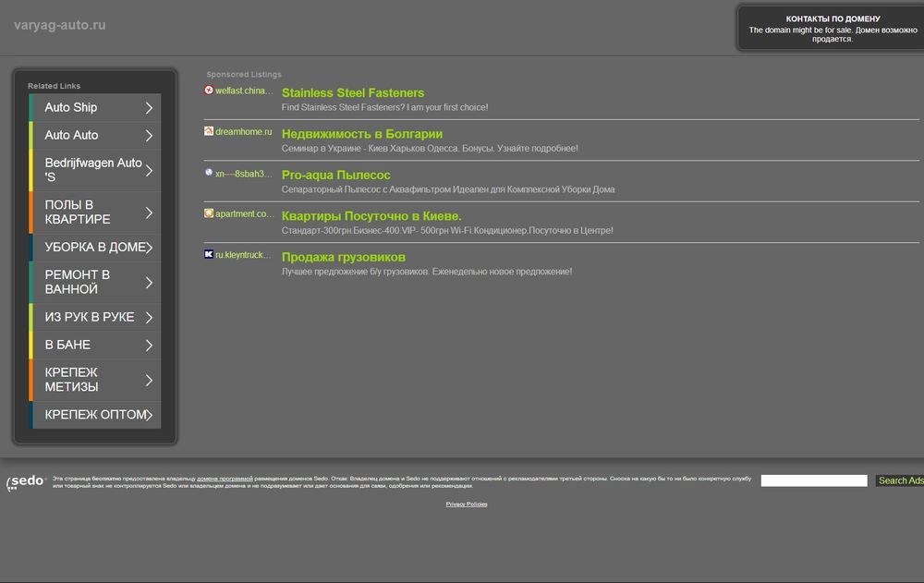Open the Auto Ship related link
Viewport: 924px width, 583px height.
click(x=95, y=107)
